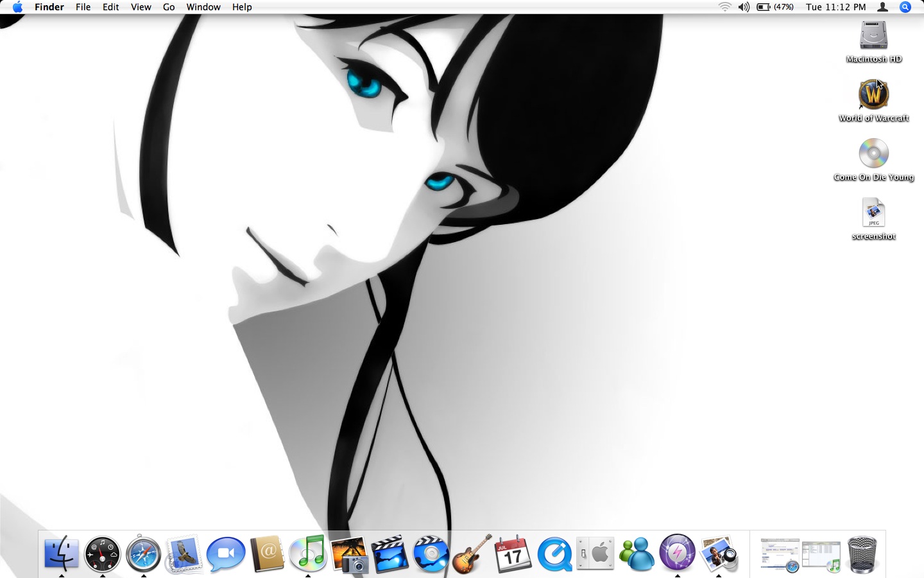This screenshot has width=924, height=578.
Task: Open iCal calendar icon in Dock
Action: pos(513,554)
